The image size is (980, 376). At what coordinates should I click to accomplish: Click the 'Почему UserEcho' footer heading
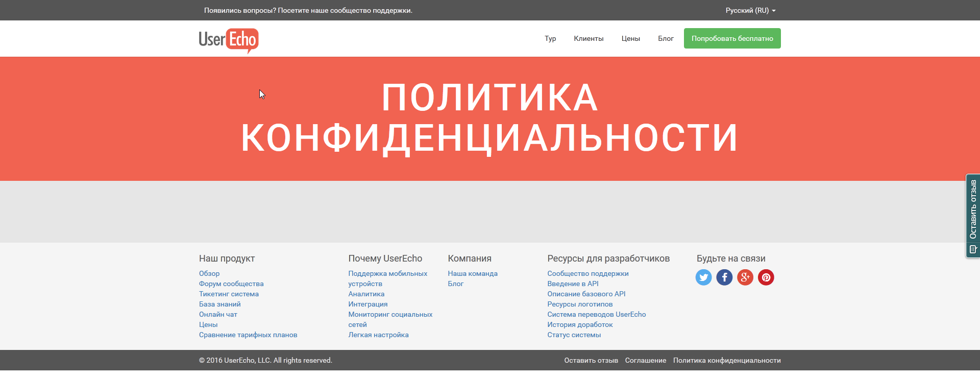(385, 258)
